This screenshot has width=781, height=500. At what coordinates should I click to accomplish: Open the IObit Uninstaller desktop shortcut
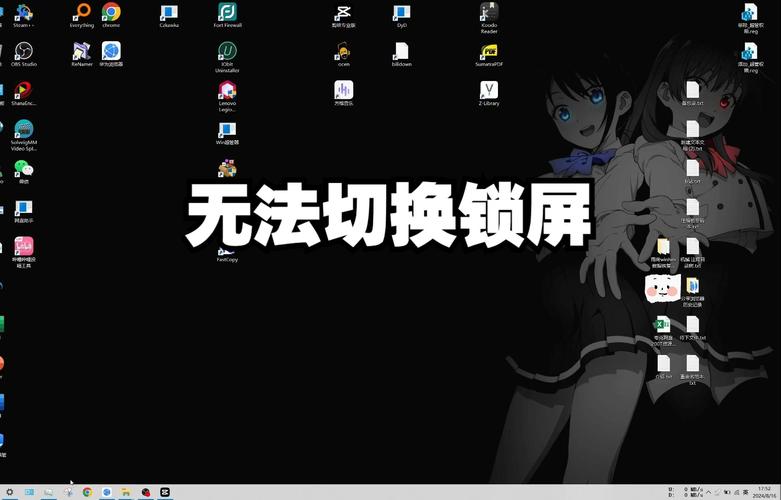coord(227,57)
